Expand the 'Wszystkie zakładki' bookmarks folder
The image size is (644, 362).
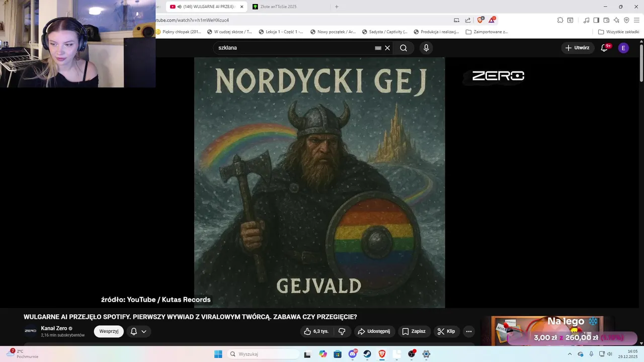pyautogui.click(x=618, y=32)
